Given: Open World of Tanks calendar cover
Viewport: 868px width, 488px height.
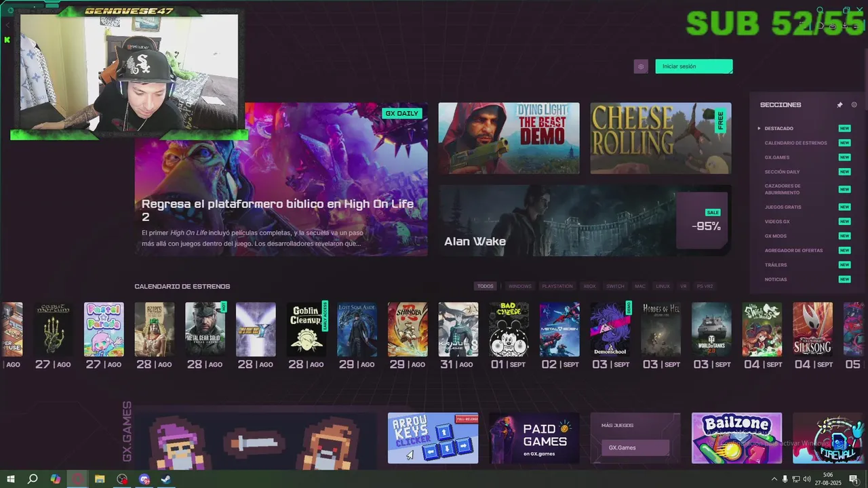Looking at the screenshot, I should (711, 329).
